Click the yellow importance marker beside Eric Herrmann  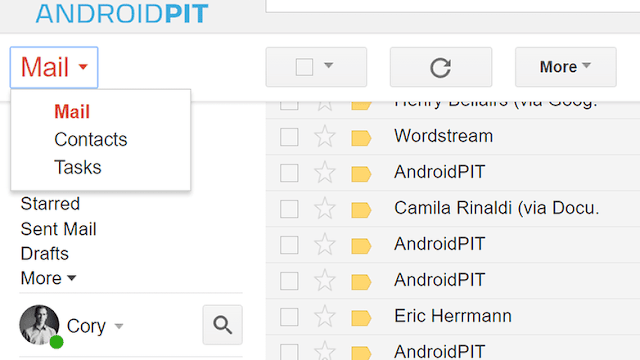(361, 318)
